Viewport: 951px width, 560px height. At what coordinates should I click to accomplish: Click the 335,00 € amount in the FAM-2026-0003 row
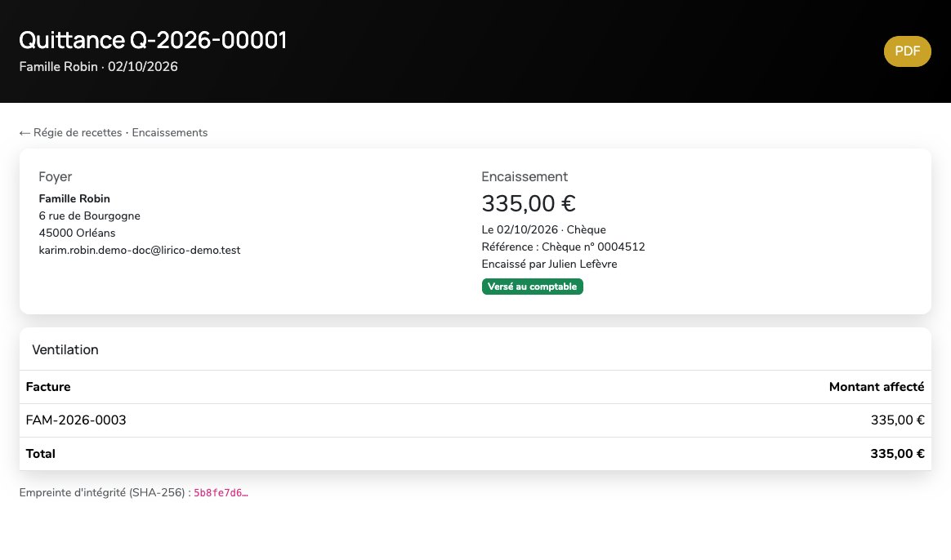click(x=898, y=420)
